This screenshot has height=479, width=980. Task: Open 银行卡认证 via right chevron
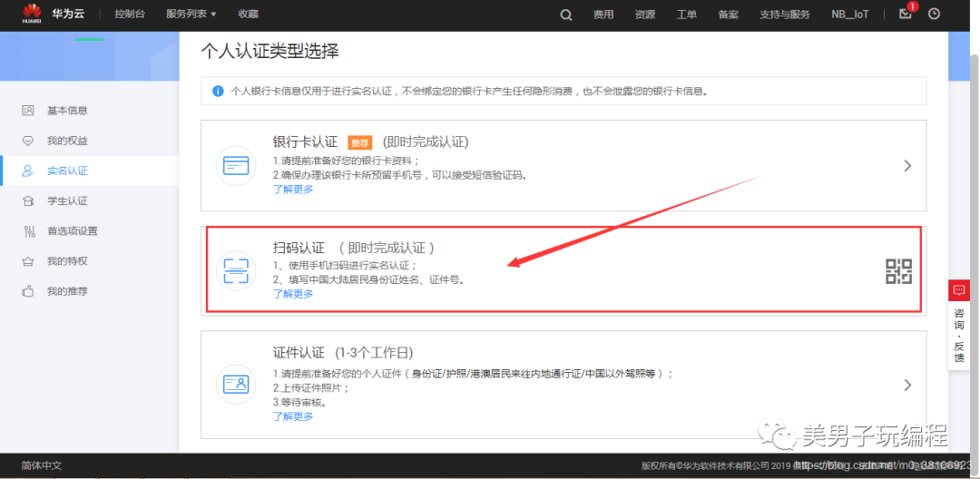click(908, 165)
